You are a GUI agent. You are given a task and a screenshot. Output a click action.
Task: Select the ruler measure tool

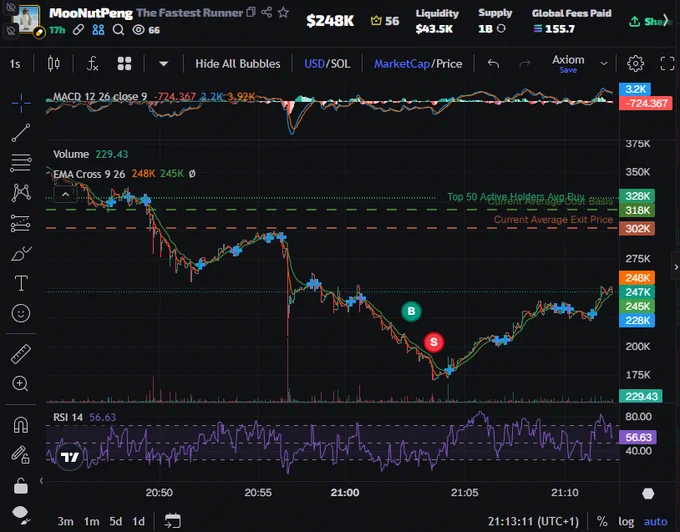(21, 354)
